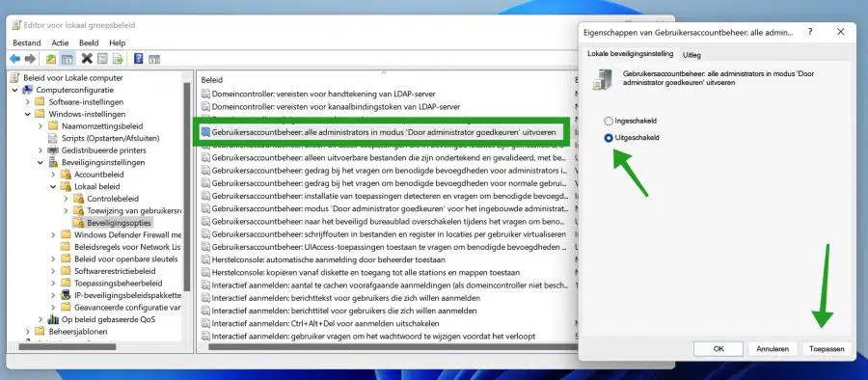Image resolution: width=868 pixels, height=380 pixels.
Task: Toggle the show/hide console tree icon
Action: 67,59
